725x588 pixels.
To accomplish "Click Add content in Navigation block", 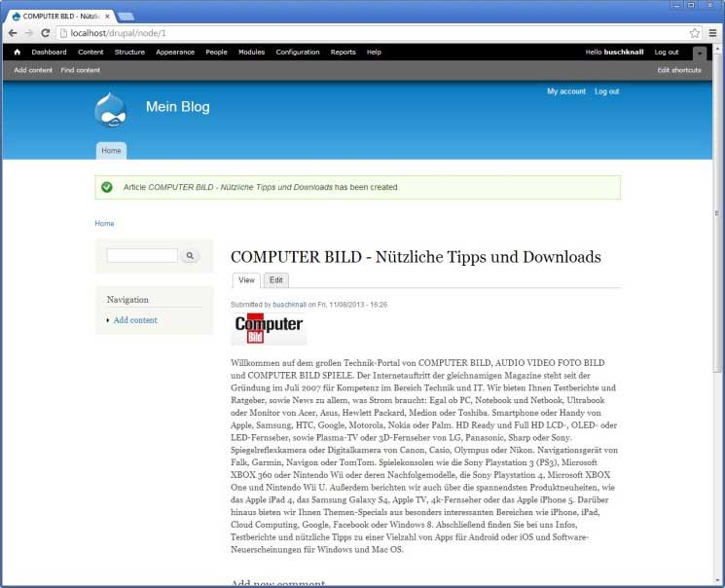I will point(135,320).
